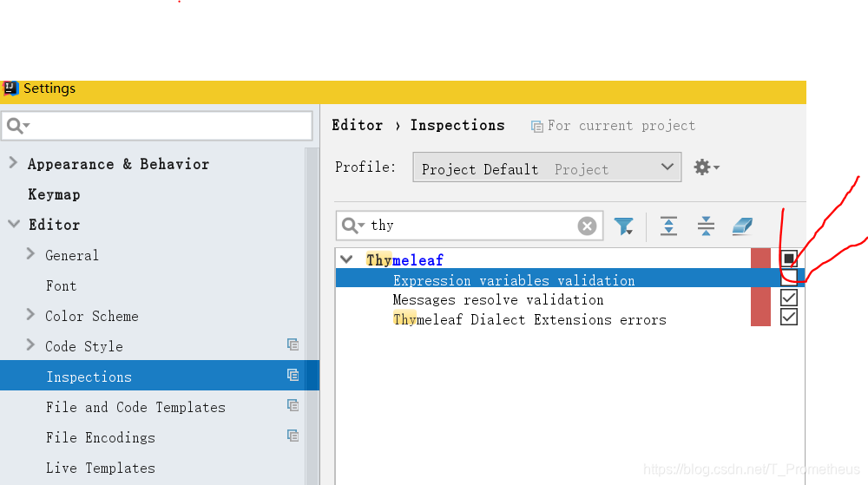This screenshot has height=485, width=868.
Task: Click the 'For current project' icon
Action: 536,127
